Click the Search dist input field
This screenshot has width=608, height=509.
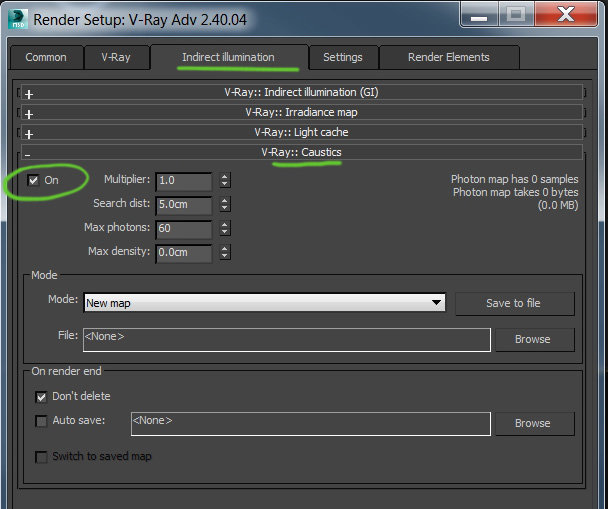click(184, 205)
